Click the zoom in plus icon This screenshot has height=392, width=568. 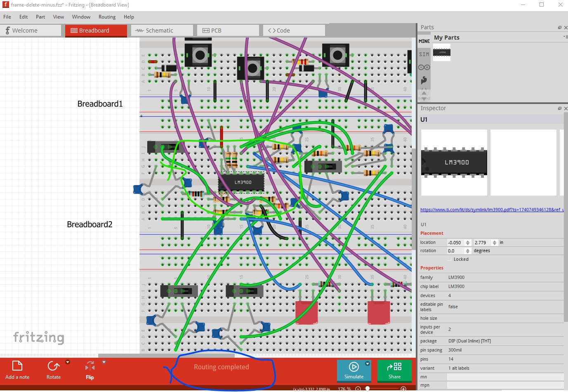403,389
